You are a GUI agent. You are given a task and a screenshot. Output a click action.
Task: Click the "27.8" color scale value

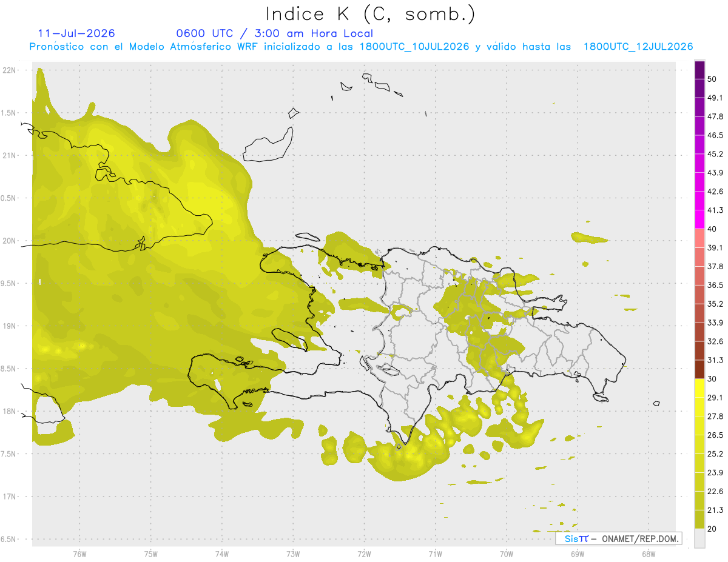click(715, 416)
